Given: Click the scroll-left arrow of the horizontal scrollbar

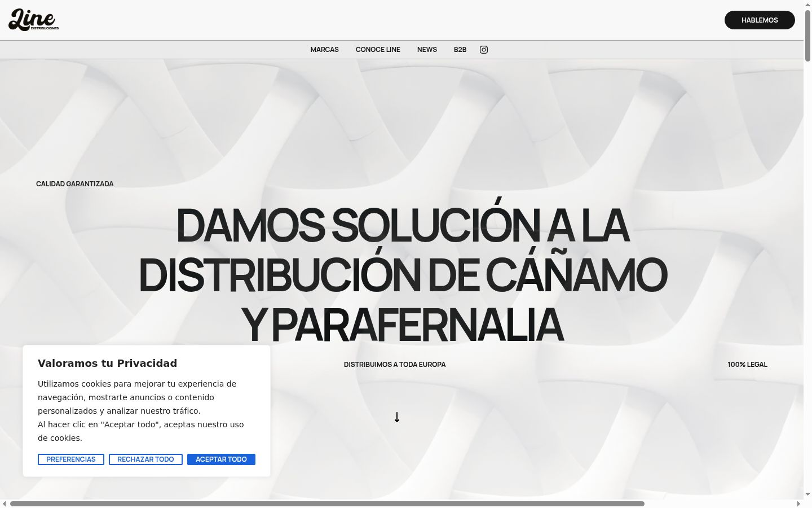Looking at the screenshot, I should (x=5, y=503).
